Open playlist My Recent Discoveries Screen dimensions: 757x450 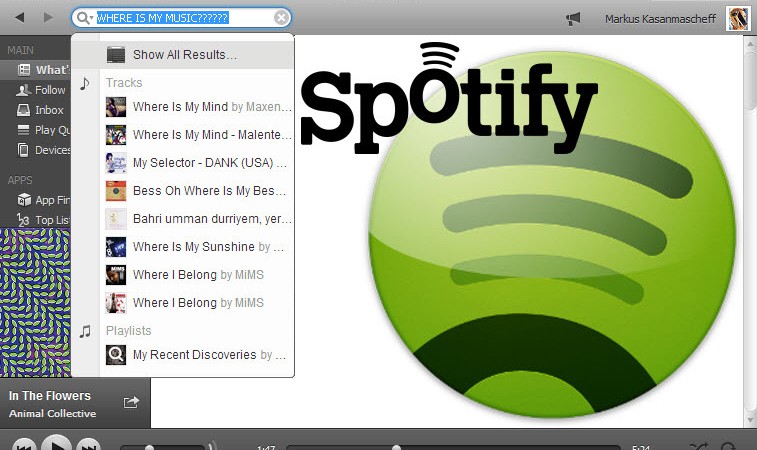[198, 355]
